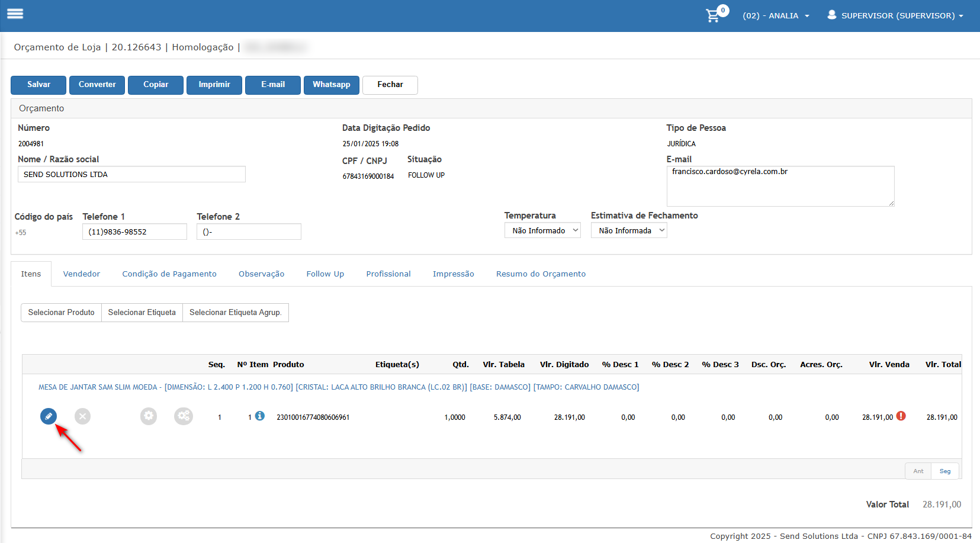The width and height of the screenshot is (980, 543).
Task: Open the shopping cart icon
Action: (x=714, y=16)
